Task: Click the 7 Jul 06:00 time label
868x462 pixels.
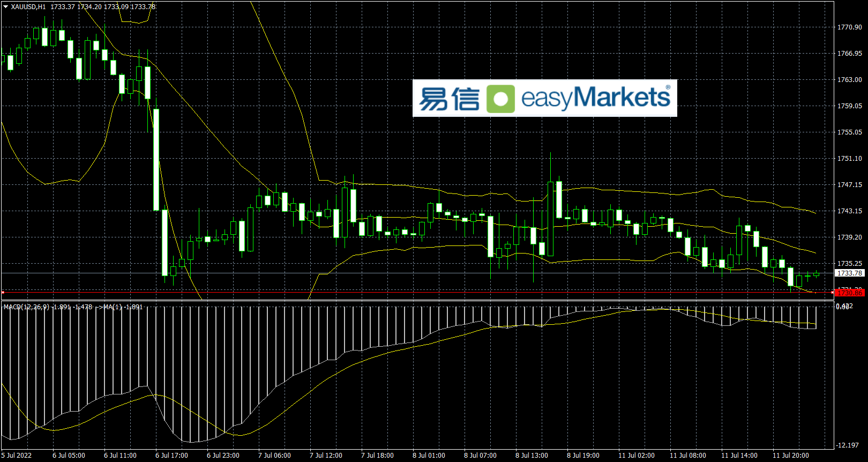Action: [274, 456]
